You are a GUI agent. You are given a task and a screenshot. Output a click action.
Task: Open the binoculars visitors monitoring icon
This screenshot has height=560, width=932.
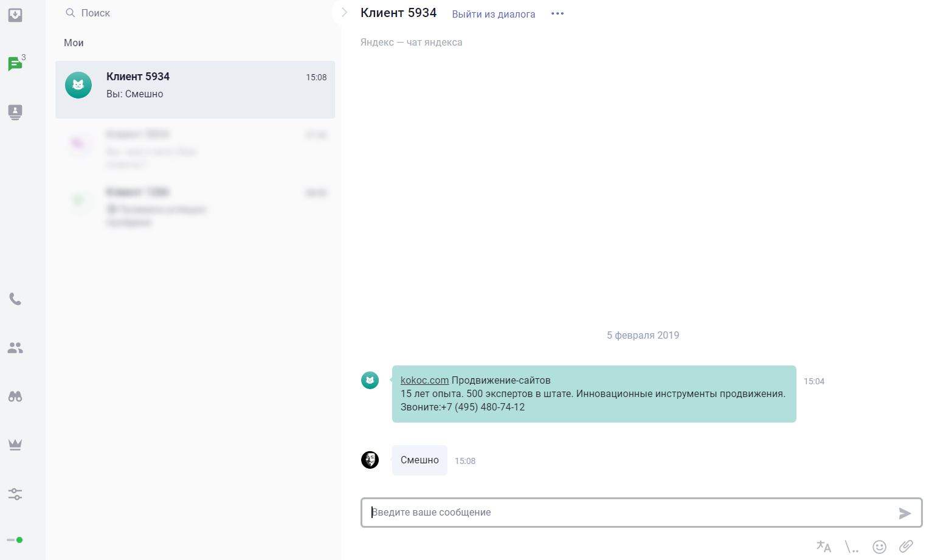[15, 396]
